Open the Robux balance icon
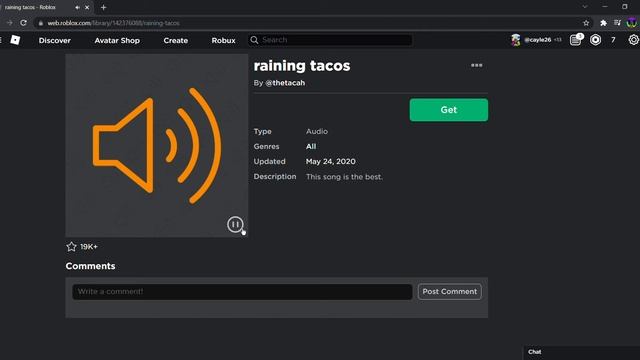 [596, 40]
